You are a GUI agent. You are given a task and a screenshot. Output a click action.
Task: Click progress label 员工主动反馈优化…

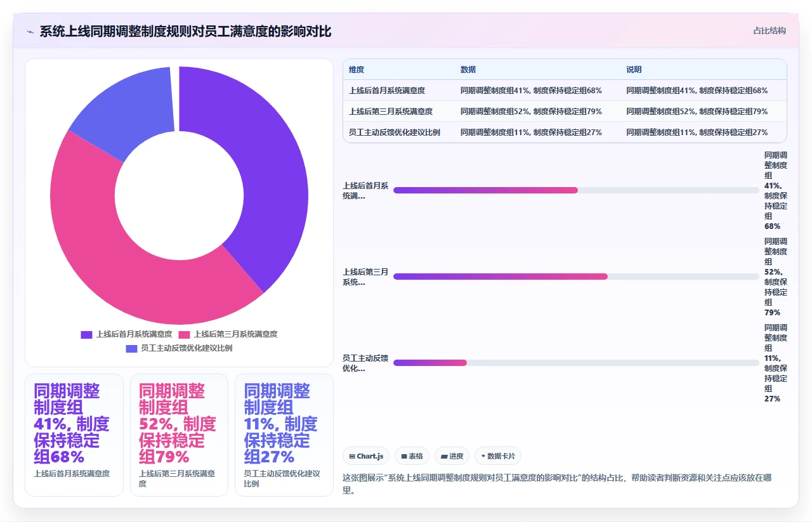[365, 363]
